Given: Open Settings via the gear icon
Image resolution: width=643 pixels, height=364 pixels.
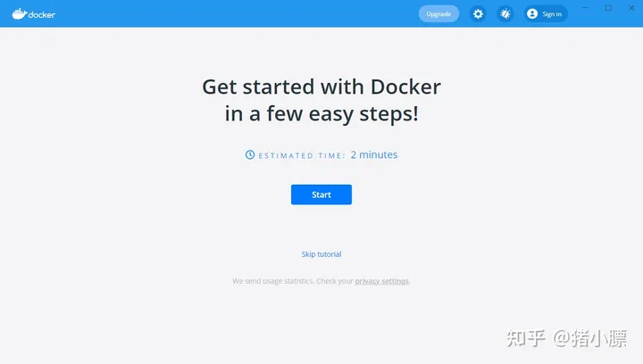Looking at the screenshot, I should coord(478,14).
